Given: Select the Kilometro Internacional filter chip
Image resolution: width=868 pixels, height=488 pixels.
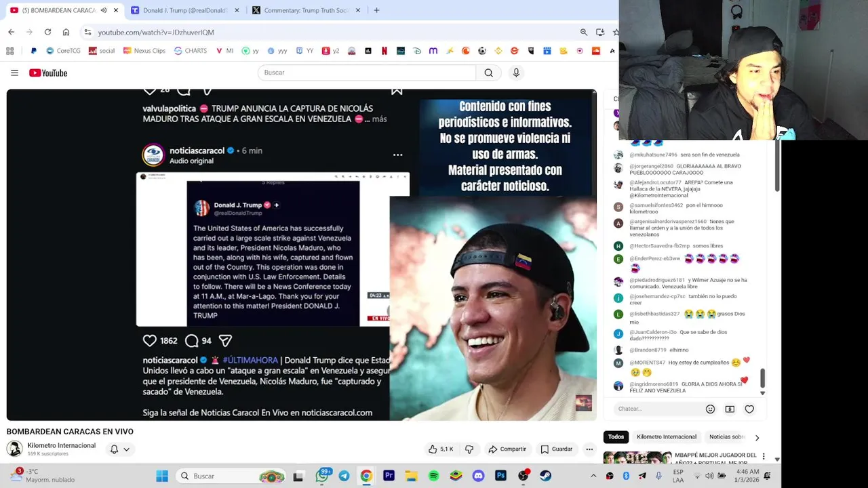Looking at the screenshot, I should coord(667,437).
